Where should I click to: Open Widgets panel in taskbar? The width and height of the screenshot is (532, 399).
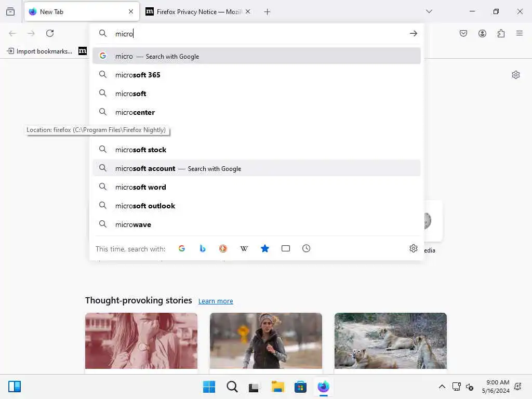point(15,387)
